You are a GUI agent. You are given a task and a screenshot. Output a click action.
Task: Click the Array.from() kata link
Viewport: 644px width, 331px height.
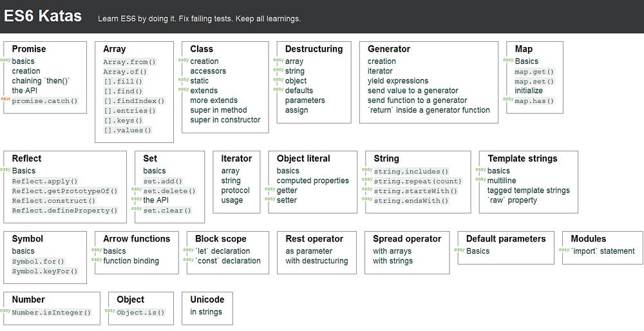129,62
